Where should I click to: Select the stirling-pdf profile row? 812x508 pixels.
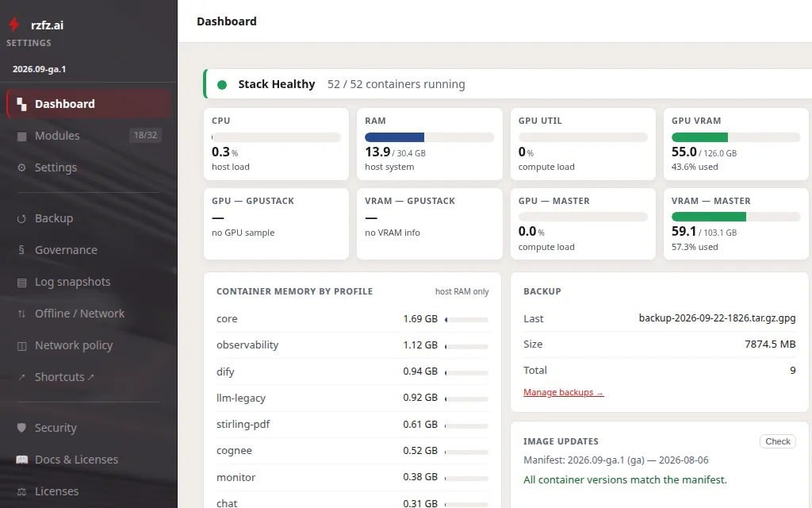(x=352, y=425)
